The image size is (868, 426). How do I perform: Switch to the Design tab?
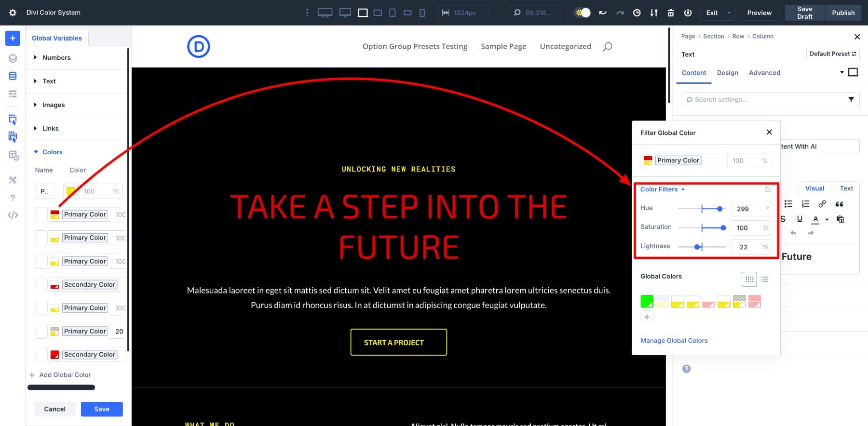tap(728, 73)
